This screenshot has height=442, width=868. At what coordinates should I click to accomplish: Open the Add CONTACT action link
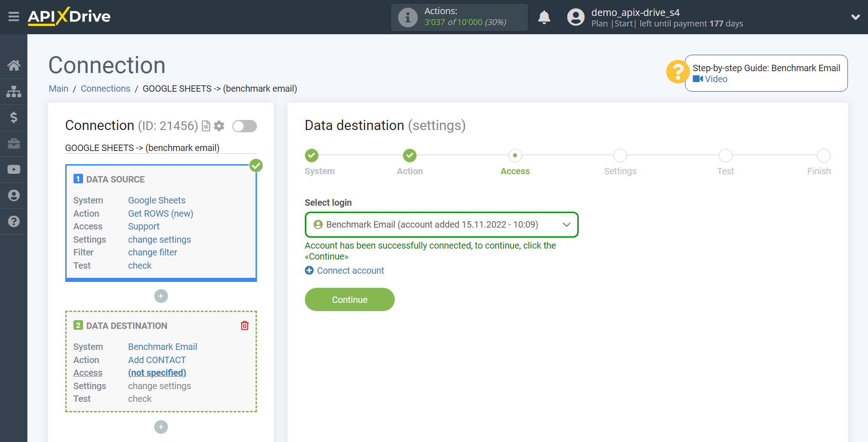coord(157,360)
